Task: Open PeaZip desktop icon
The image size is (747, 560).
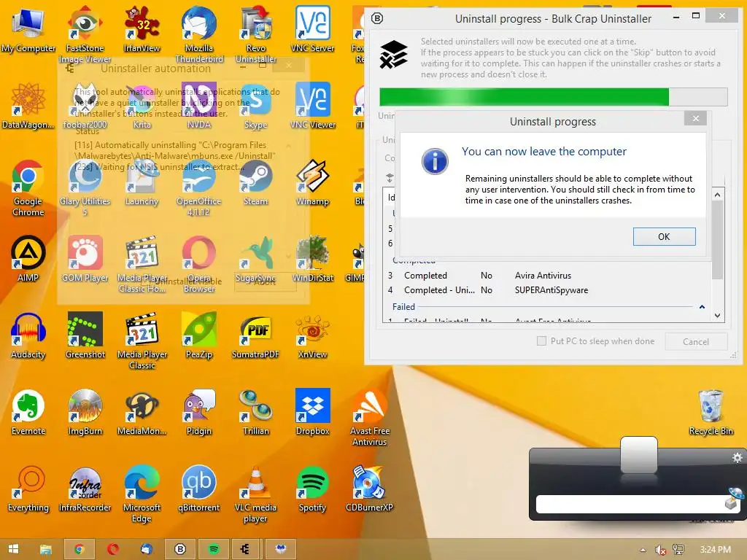Action: 199,335
